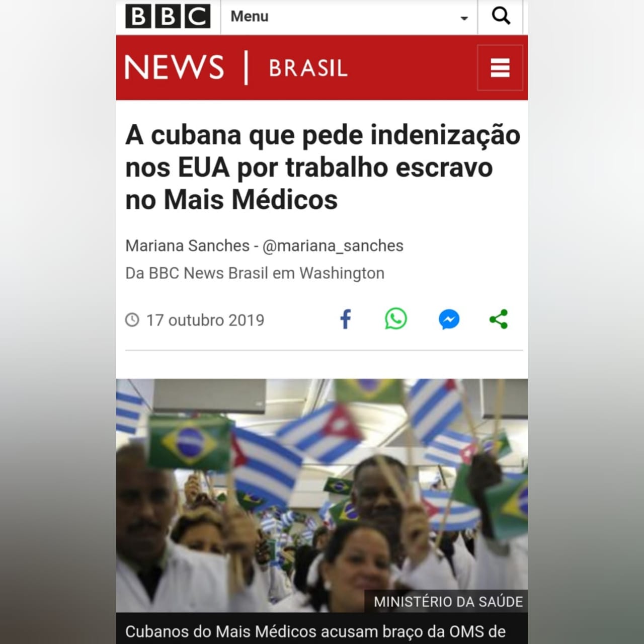The width and height of the screenshot is (644, 644).
Task: Click author name Mariana Sanches
Action: (187, 246)
